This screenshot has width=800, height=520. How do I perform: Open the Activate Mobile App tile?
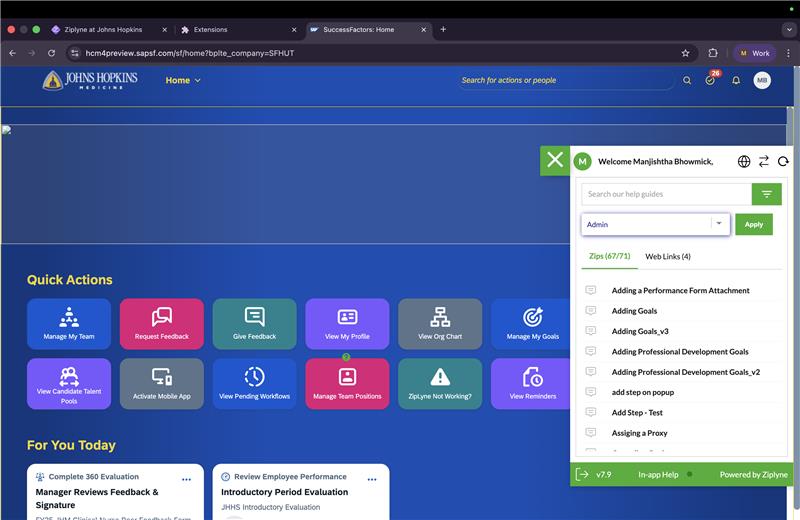pos(162,384)
